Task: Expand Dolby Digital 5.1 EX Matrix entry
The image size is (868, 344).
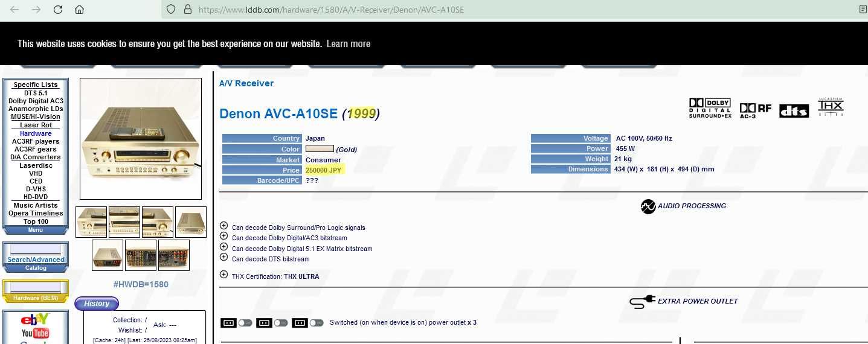Action: [223, 247]
